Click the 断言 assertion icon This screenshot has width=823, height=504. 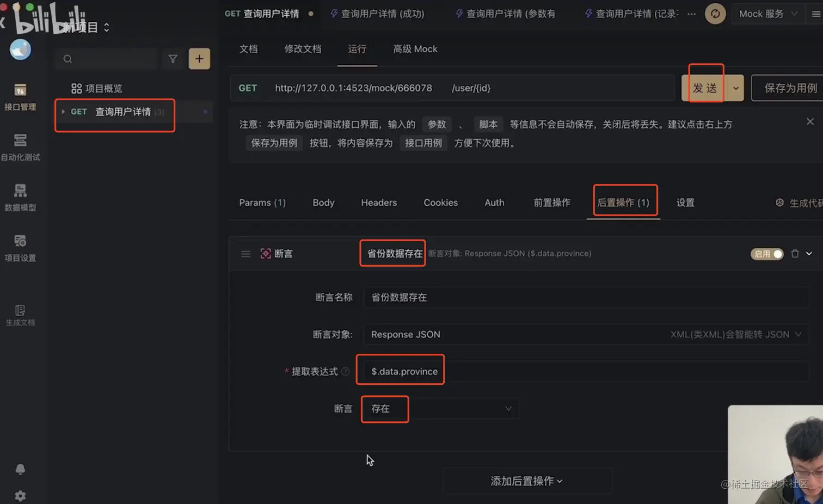click(x=266, y=254)
